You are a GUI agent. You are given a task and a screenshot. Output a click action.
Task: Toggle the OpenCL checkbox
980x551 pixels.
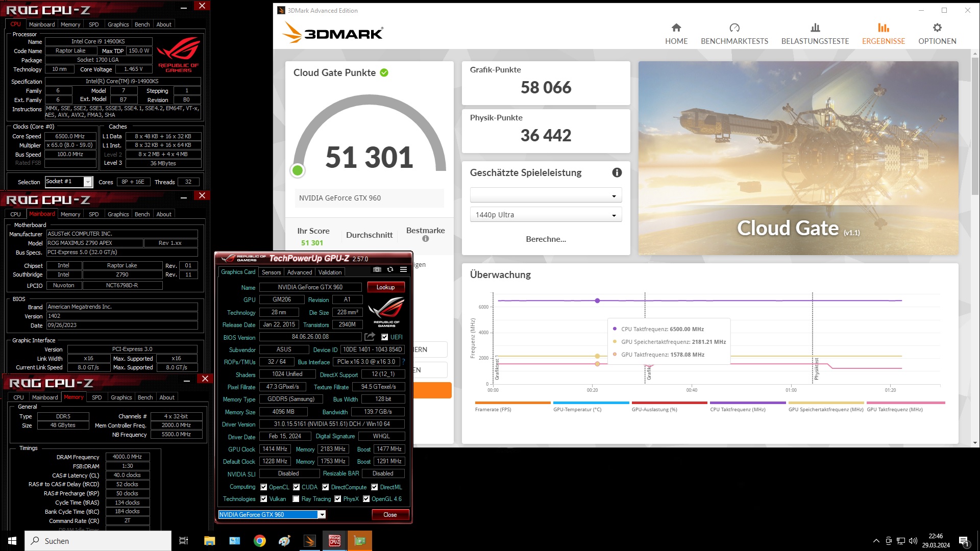(x=264, y=487)
